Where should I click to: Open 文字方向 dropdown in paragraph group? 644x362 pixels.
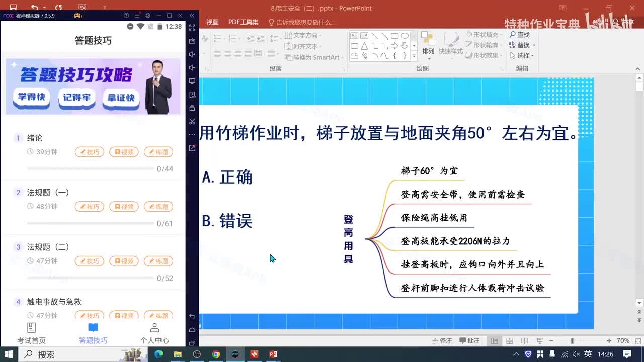pos(304,35)
